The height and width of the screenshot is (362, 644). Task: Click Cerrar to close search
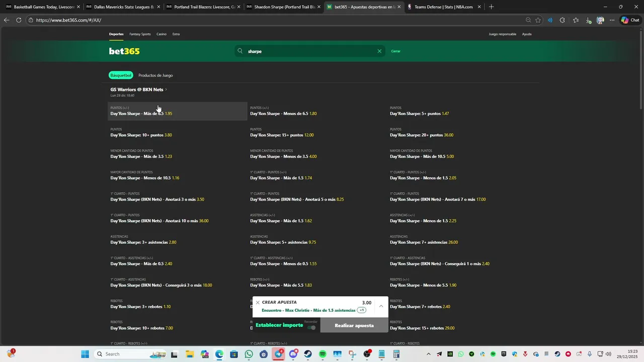396,51
